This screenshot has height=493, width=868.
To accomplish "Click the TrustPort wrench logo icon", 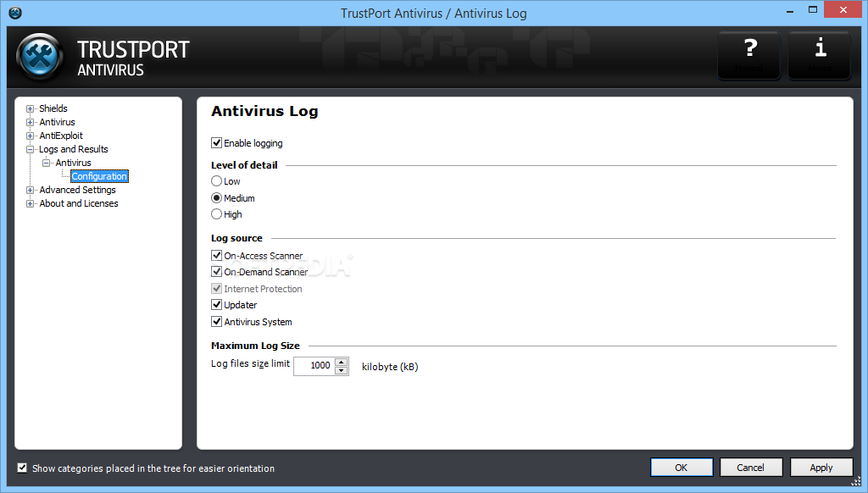I will click(40, 57).
